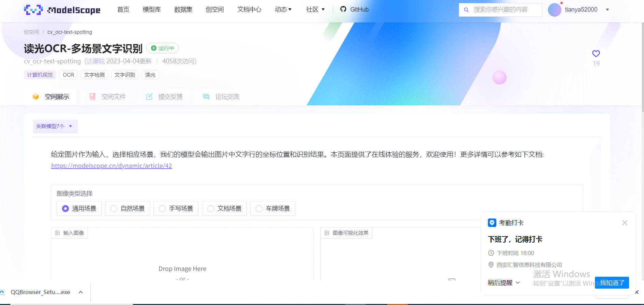Screen dimensions: 644x305
Task: Expand the 关联模型7个 dropdown
Action: [x=55, y=126]
